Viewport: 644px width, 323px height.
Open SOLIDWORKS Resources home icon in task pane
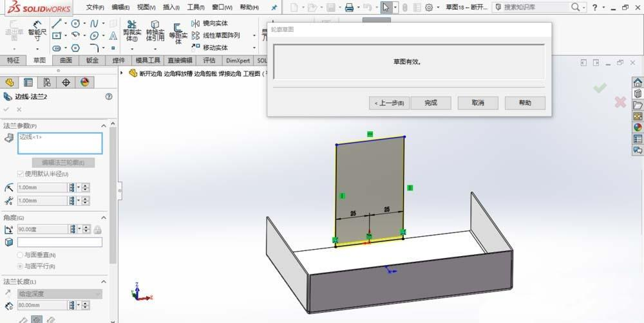pyautogui.click(x=638, y=82)
